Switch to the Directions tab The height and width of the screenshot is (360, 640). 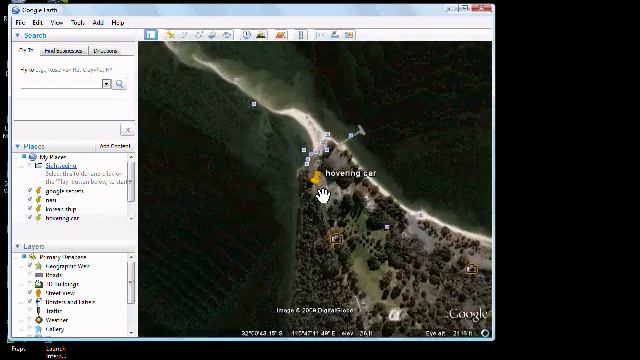[105, 51]
